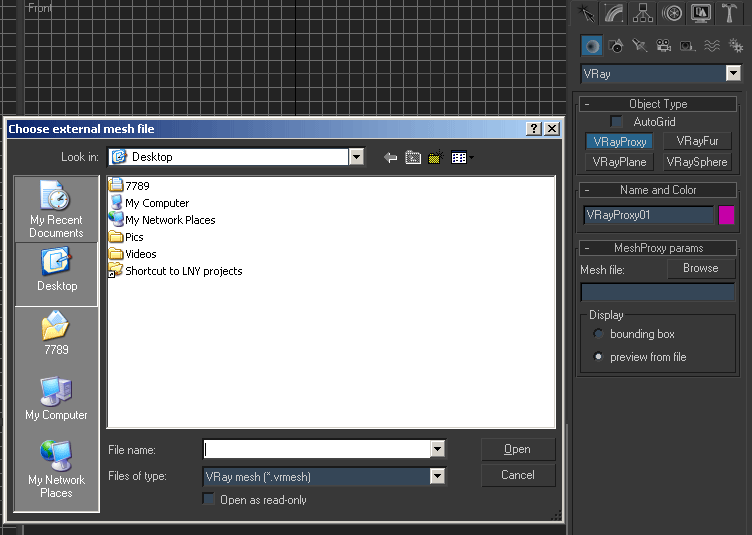Select the Lights category icon
Screen dimensions: 752x535
tap(639, 46)
